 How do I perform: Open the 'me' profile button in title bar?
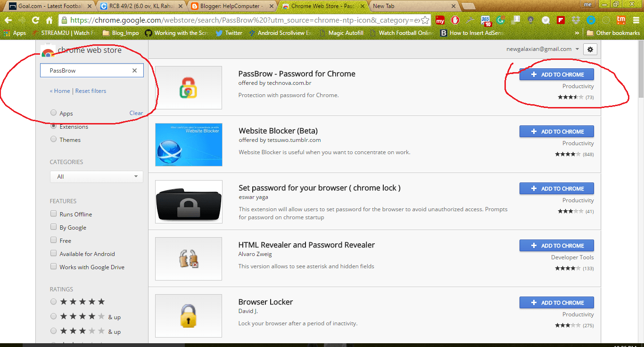(588, 4)
